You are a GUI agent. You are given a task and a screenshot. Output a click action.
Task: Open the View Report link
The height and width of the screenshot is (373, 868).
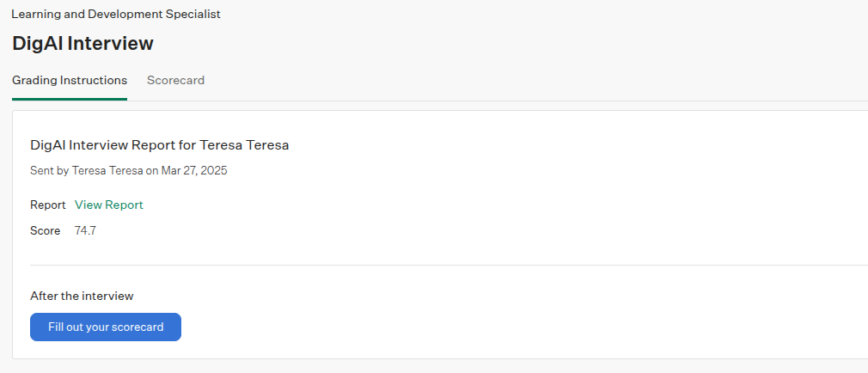pos(109,205)
